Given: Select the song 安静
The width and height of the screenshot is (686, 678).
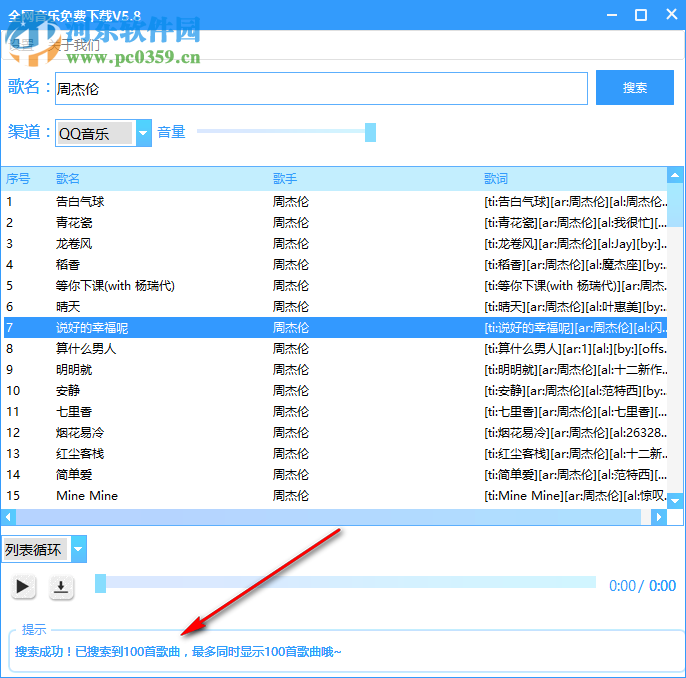Looking at the screenshot, I should point(335,391).
